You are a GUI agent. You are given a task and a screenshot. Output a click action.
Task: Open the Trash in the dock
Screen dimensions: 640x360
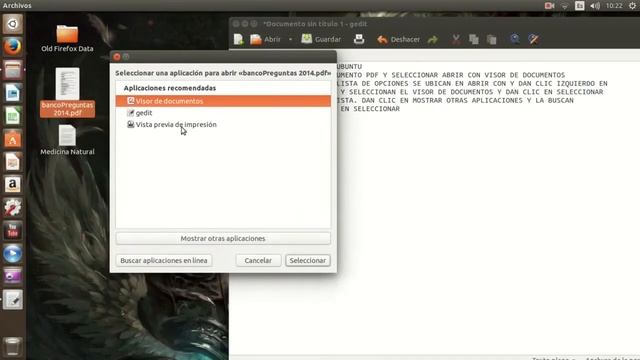pyautogui.click(x=13, y=346)
